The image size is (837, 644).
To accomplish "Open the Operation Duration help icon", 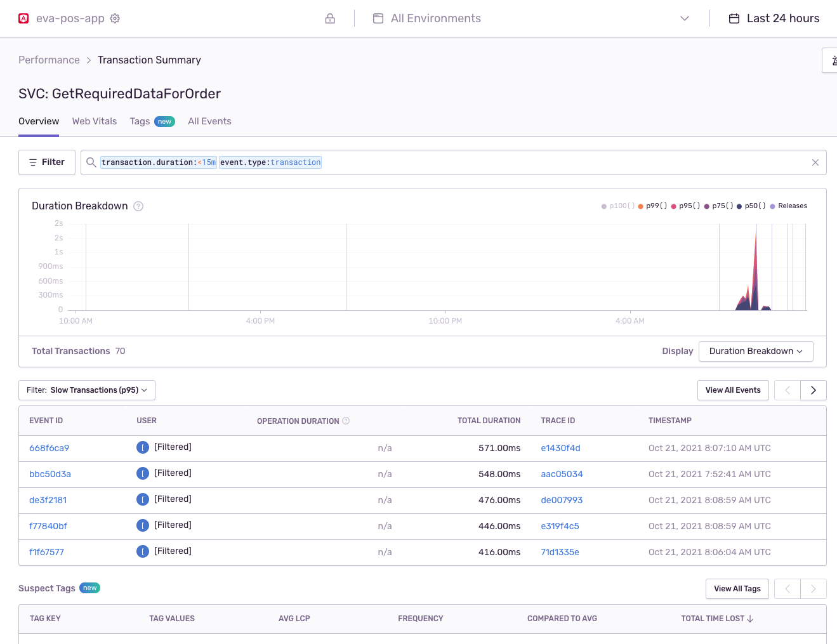I will point(346,421).
